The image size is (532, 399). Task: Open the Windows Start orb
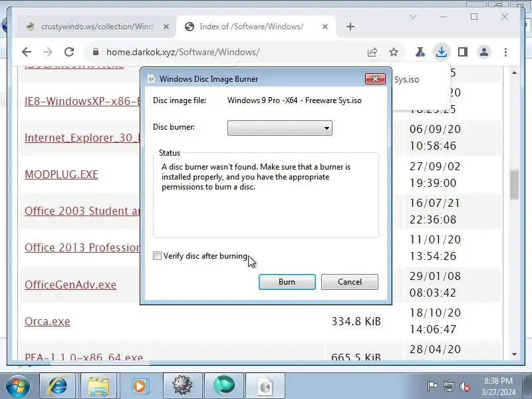click(x=18, y=386)
